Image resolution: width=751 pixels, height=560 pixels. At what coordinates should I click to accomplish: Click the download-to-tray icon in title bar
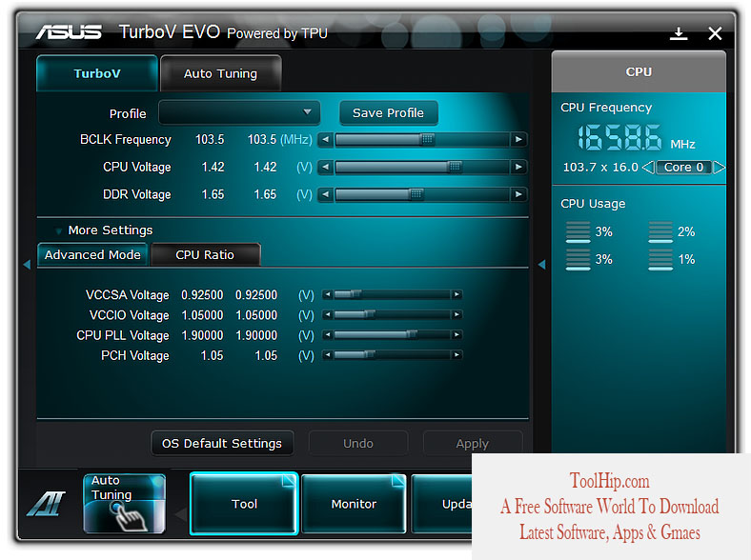679,33
